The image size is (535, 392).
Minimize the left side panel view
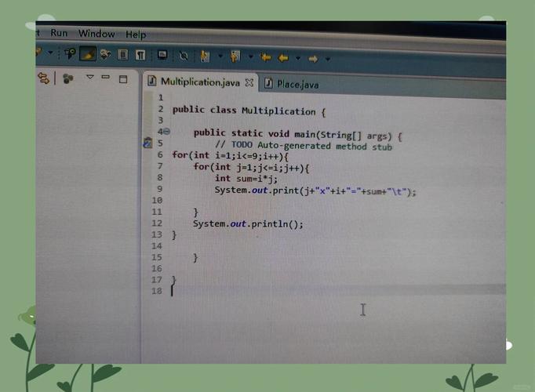107,78
